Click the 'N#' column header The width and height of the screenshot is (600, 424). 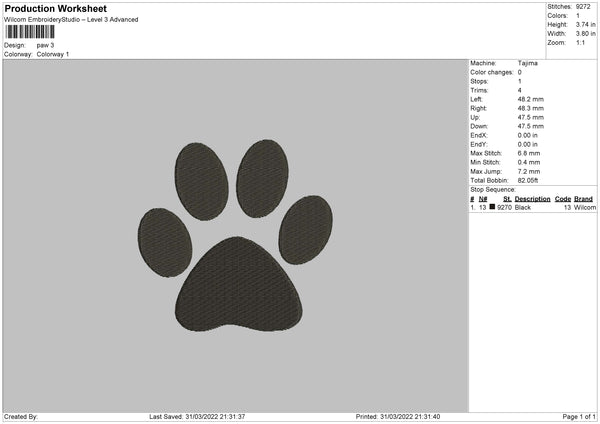pyautogui.click(x=483, y=198)
